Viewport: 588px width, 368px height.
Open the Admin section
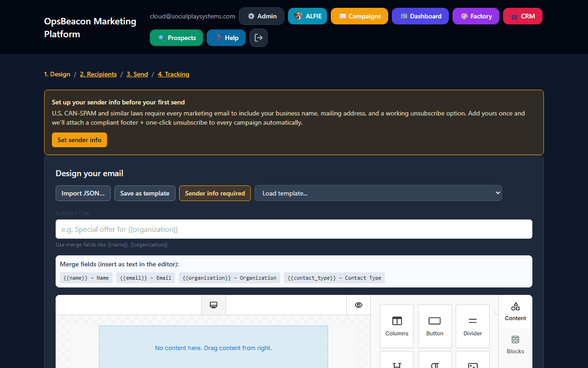point(261,16)
